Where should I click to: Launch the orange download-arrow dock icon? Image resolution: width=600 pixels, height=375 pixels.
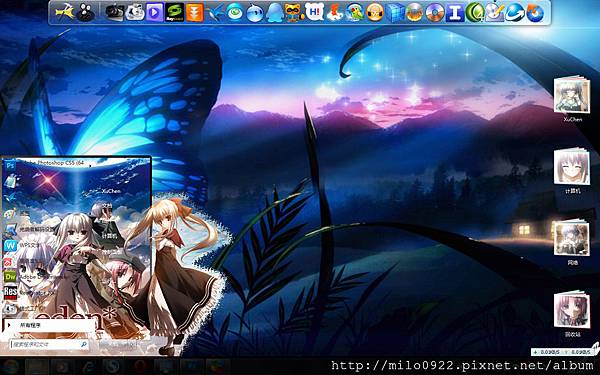[x=195, y=12]
